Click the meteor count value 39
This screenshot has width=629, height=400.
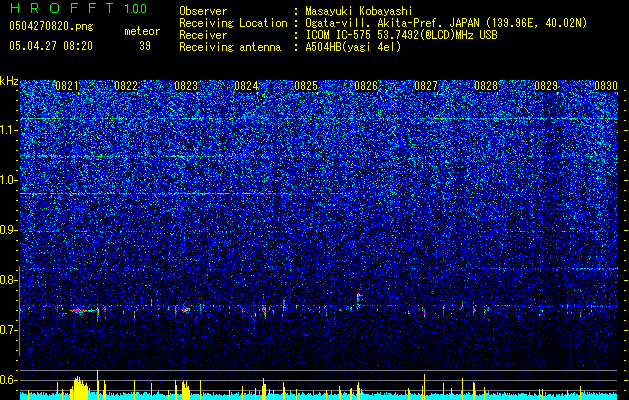(x=145, y=46)
